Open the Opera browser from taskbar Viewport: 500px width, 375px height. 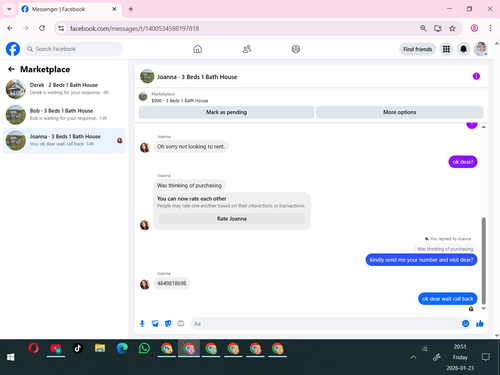click(33, 349)
